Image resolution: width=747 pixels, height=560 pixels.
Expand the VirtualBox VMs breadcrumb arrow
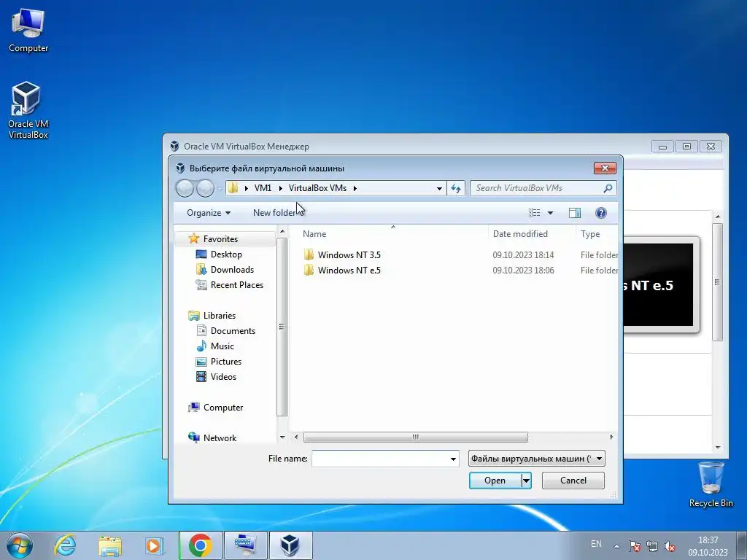click(355, 188)
